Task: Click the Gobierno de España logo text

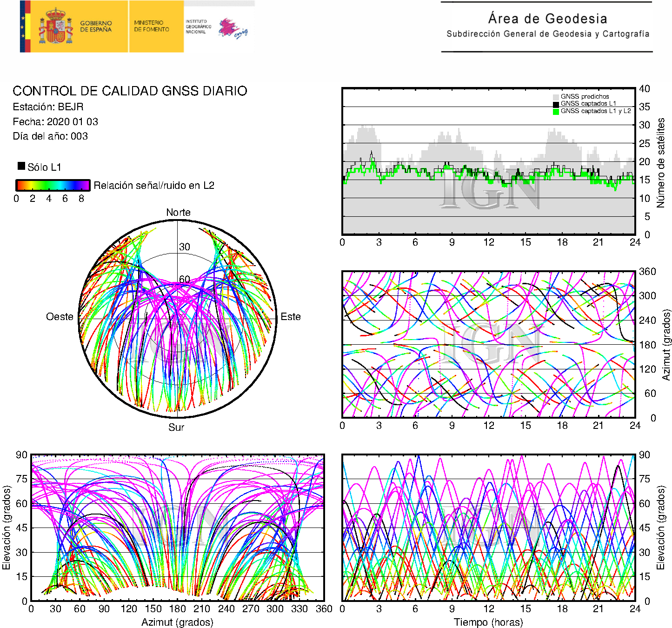Action: 96,27
